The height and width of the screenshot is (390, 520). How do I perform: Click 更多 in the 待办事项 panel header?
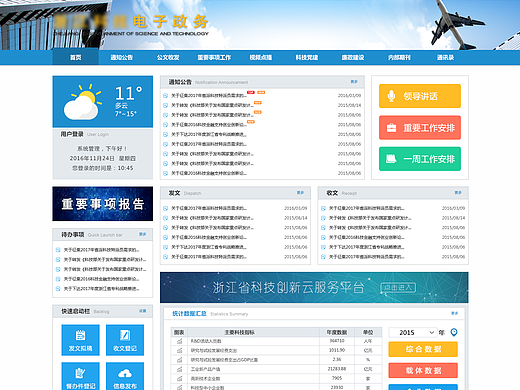[x=143, y=234]
